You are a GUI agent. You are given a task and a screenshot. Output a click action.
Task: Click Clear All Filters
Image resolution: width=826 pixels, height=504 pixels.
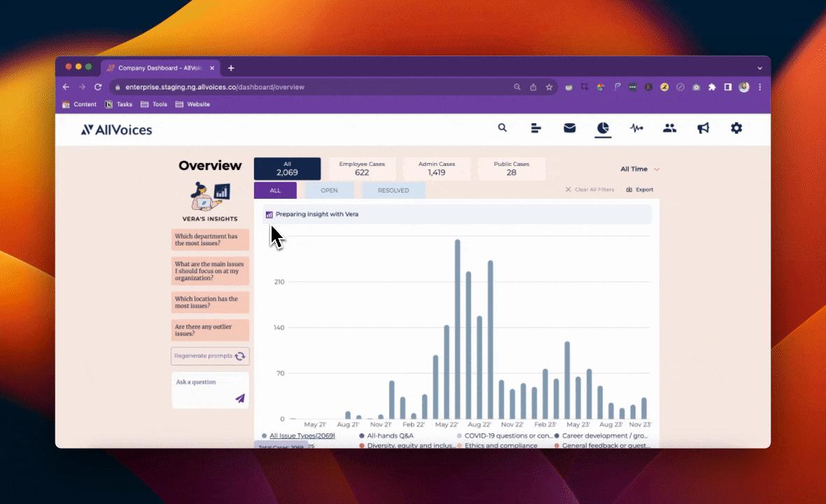pyautogui.click(x=589, y=190)
